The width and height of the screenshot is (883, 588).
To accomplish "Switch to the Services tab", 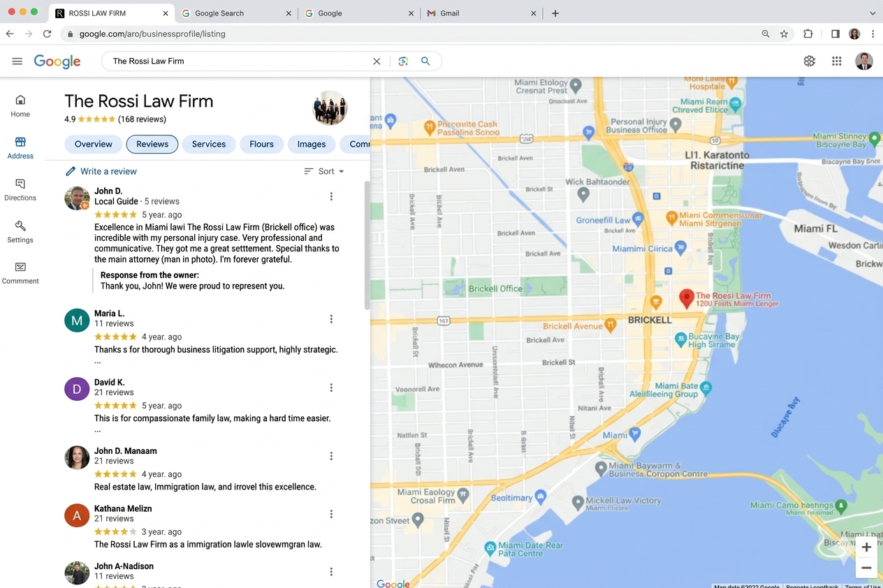I will tap(209, 144).
